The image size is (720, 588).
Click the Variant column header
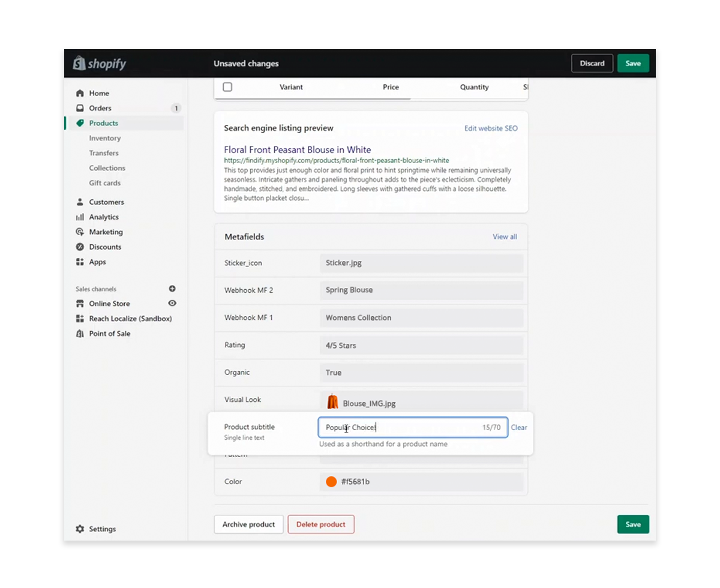coord(291,87)
